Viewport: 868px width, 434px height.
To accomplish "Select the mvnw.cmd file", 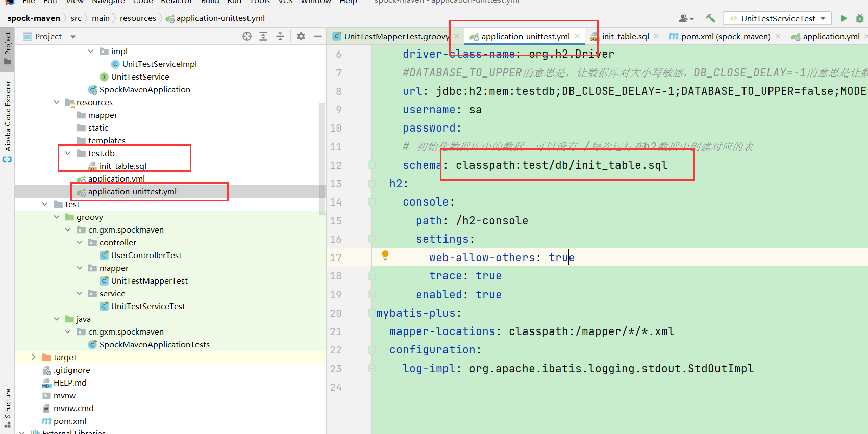I will tap(73, 408).
